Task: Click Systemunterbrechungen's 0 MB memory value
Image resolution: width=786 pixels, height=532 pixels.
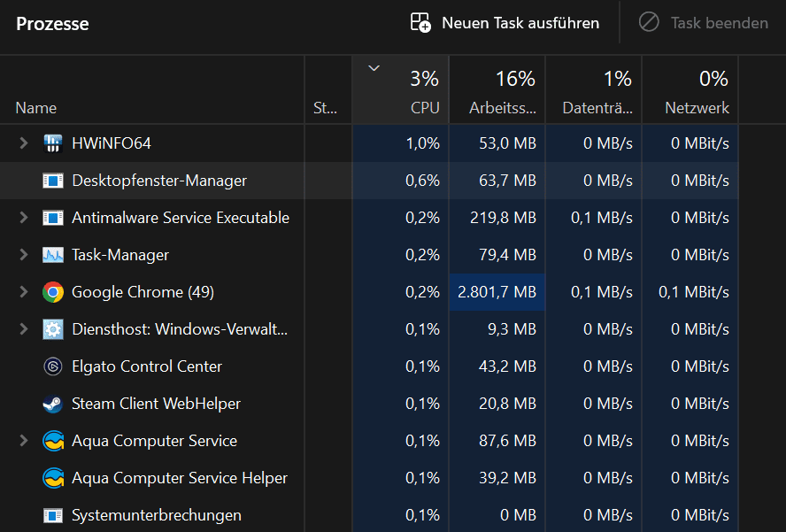Action: point(519,515)
